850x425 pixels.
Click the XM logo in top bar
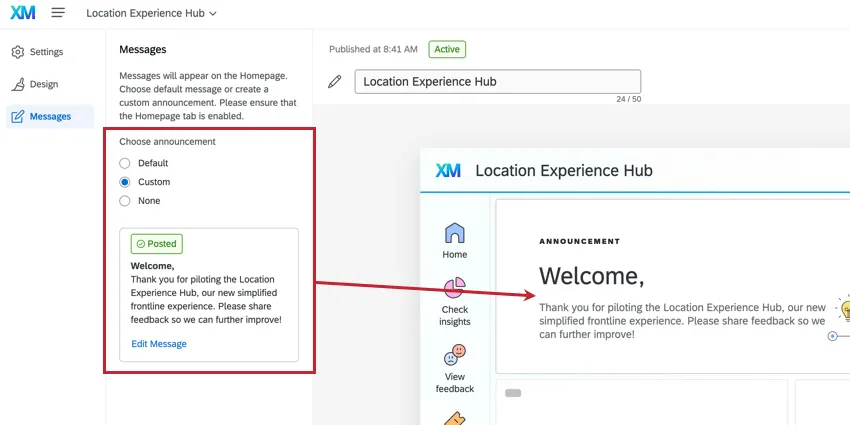click(x=23, y=13)
